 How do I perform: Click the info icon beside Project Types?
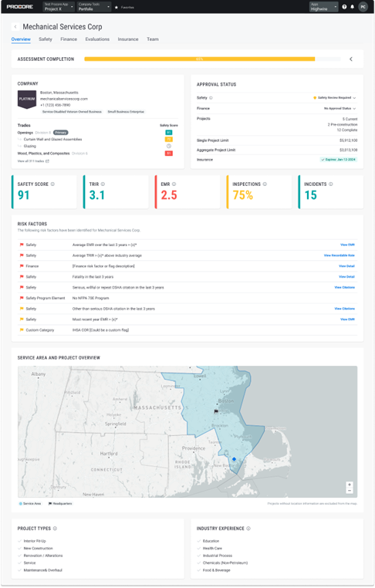pos(55,529)
